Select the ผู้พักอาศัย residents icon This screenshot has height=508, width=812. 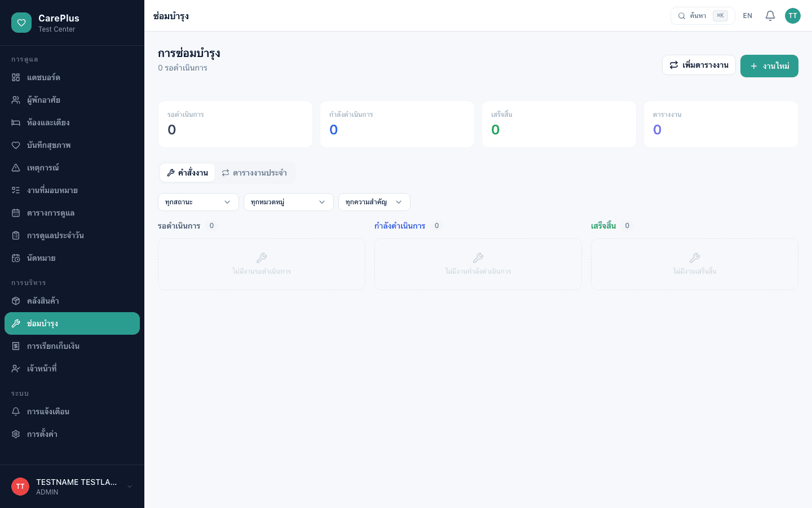click(x=16, y=100)
